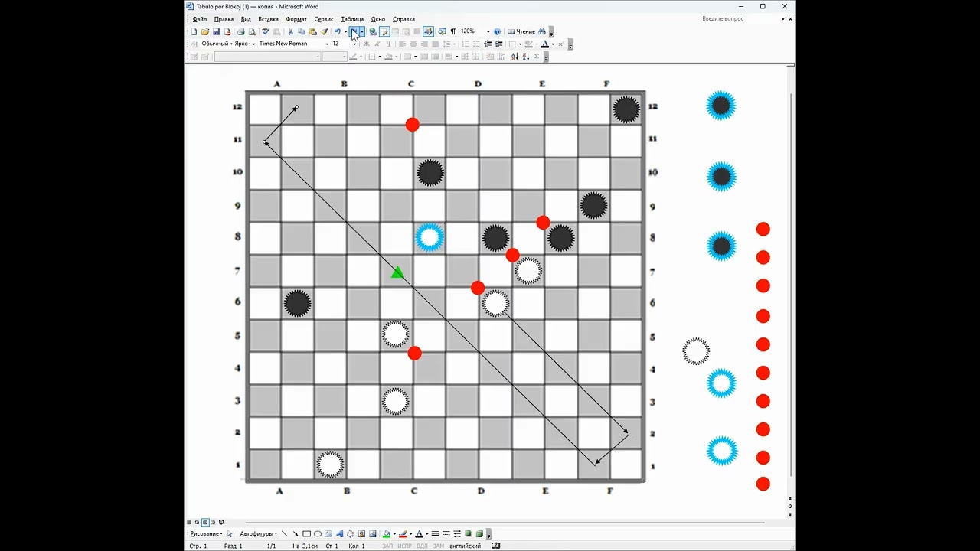Toggle ЗАМ overtype mode in status bar
The width and height of the screenshot is (980, 551).
point(439,546)
